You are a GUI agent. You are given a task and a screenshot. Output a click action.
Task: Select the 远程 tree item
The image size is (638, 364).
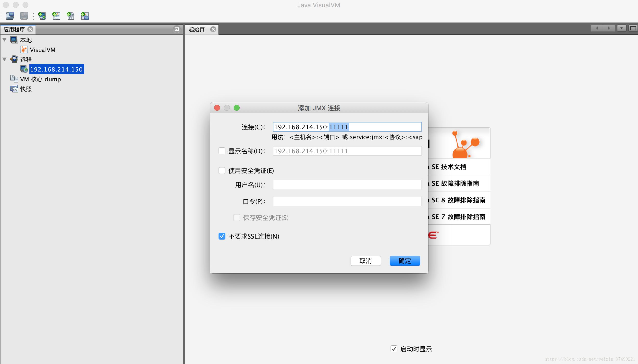(26, 60)
